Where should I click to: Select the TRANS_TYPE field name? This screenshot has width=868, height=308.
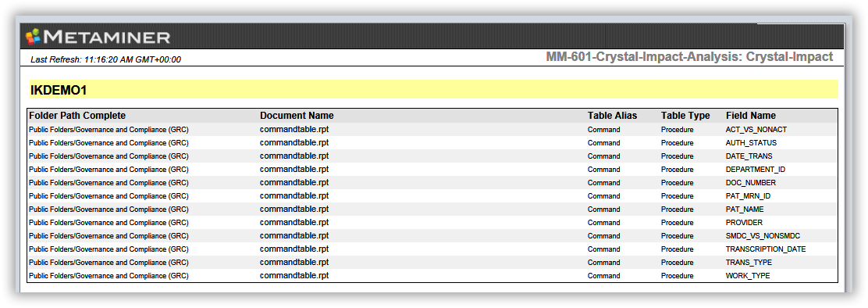749,263
